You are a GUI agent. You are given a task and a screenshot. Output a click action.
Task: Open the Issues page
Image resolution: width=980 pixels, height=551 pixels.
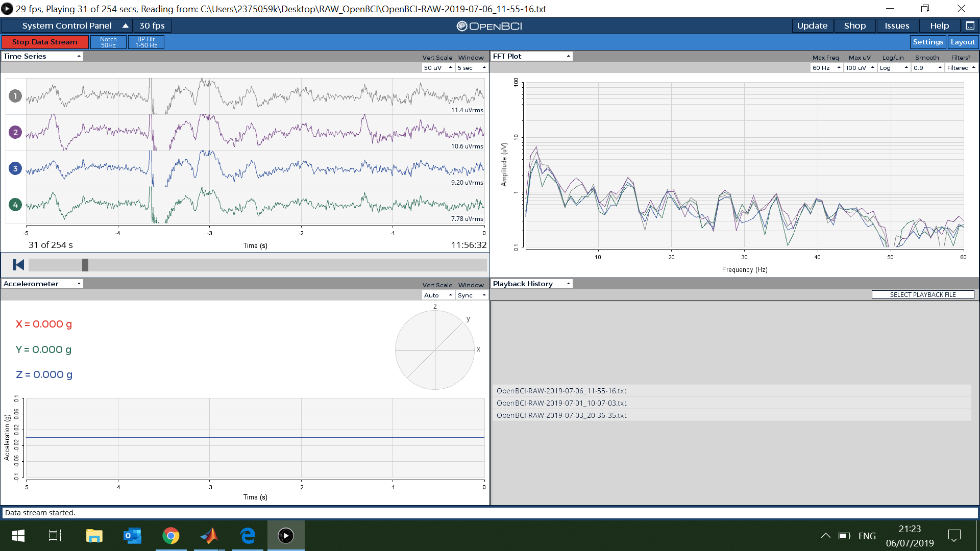[x=897, y=26]
